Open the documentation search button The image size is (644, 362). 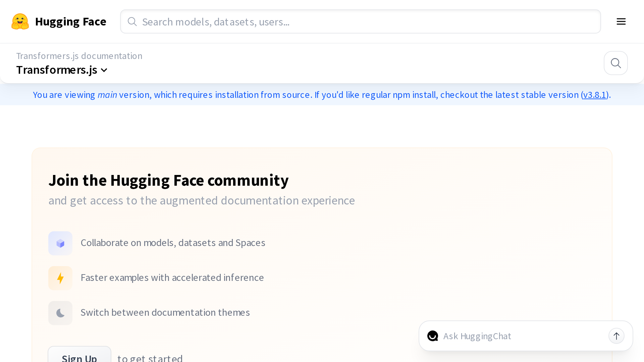[x=616, y=63]
